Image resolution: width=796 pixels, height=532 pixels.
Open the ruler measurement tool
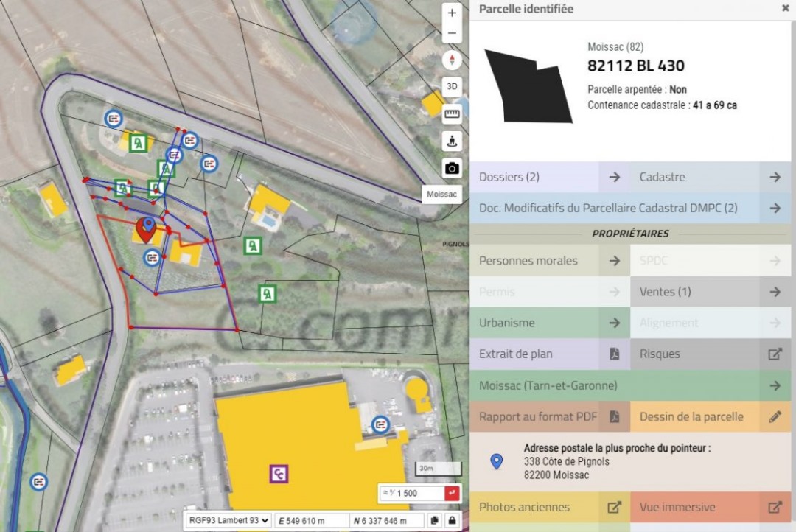[x=452, y=113]
